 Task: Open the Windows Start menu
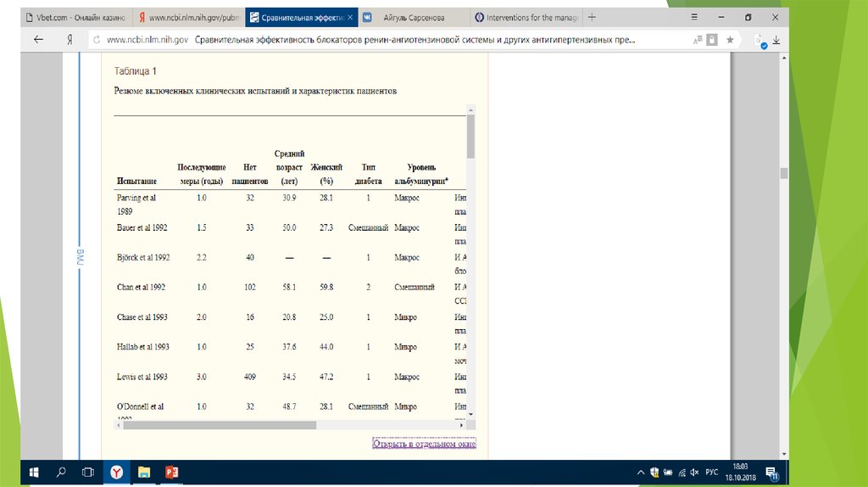(35, 472)
